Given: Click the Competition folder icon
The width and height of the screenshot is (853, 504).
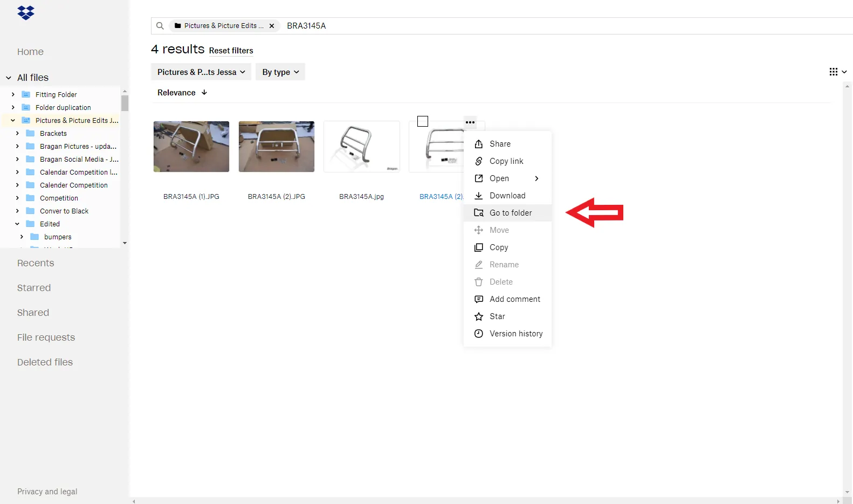Looking at the screenshot, I should click(x=30, y=198).
